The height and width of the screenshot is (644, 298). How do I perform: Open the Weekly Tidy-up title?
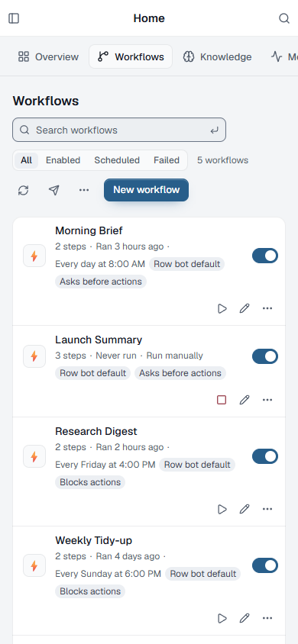94,540
